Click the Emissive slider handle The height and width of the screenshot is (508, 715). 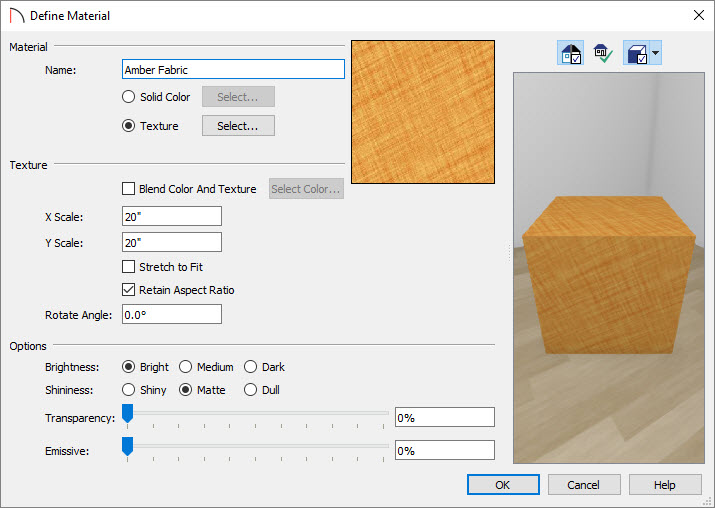click(x=127, y=446)
